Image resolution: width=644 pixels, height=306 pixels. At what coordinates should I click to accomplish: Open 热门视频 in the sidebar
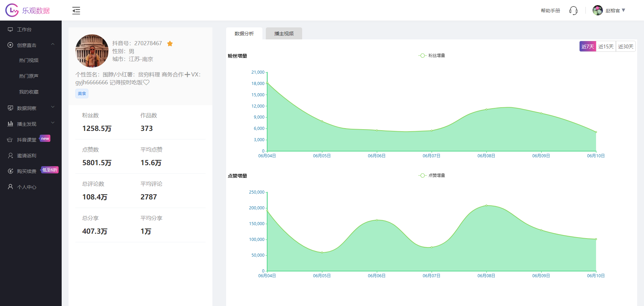click(29, 60)
